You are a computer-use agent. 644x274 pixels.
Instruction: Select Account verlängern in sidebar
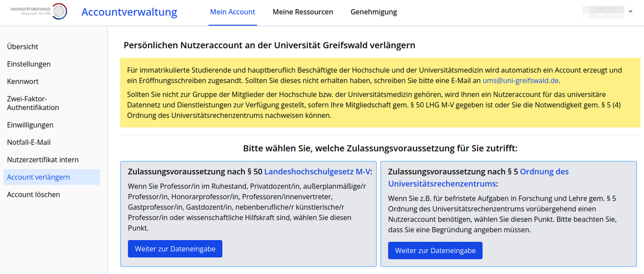pyautogui.click(x=38, y=177)
